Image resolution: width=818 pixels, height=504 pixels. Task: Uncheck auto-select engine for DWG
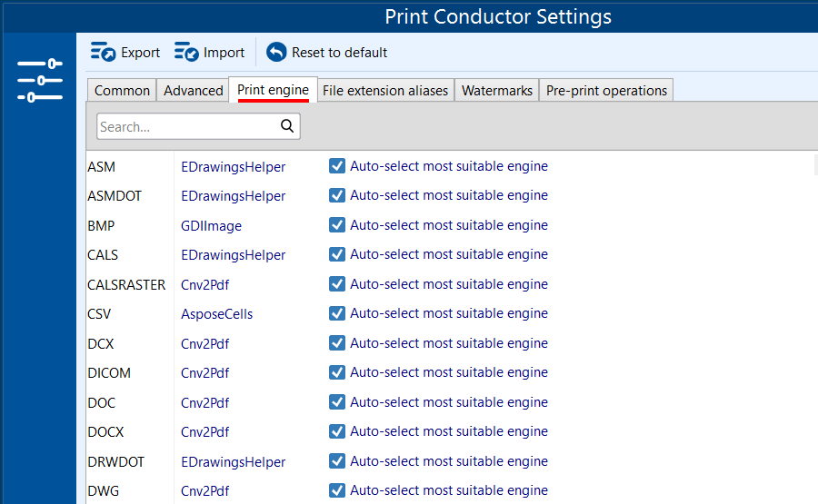pyautogui.click(x=337, y=490)
